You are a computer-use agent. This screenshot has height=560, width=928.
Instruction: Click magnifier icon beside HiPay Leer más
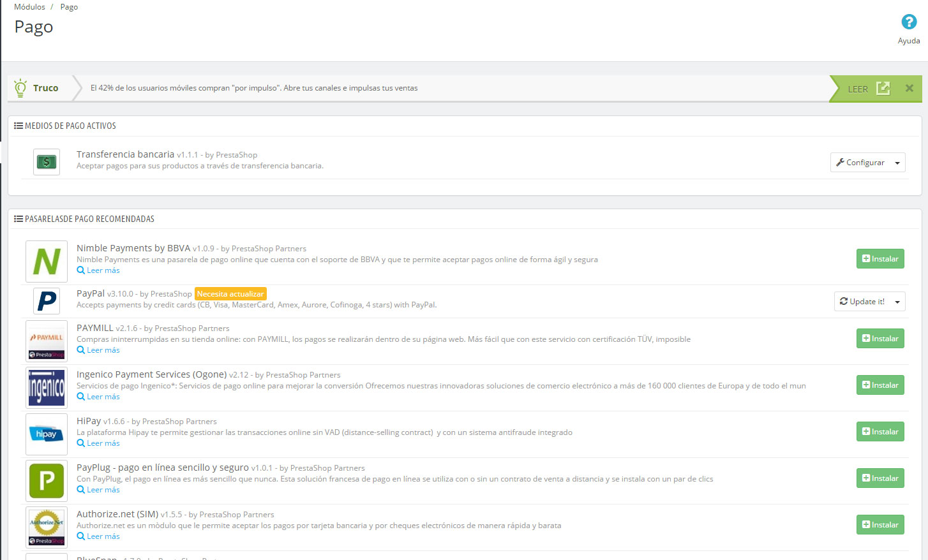click(81, 443)
